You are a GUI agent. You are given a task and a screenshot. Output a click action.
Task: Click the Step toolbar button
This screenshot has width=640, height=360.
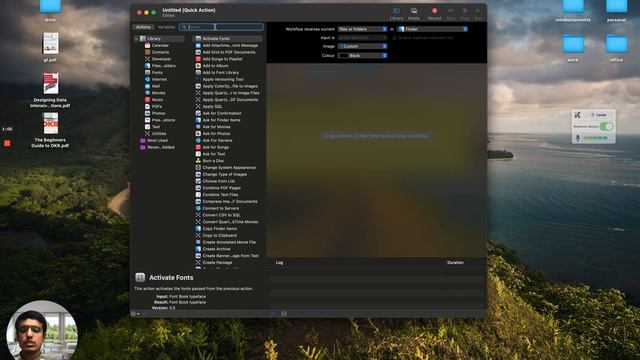click(x=451, y=13)
